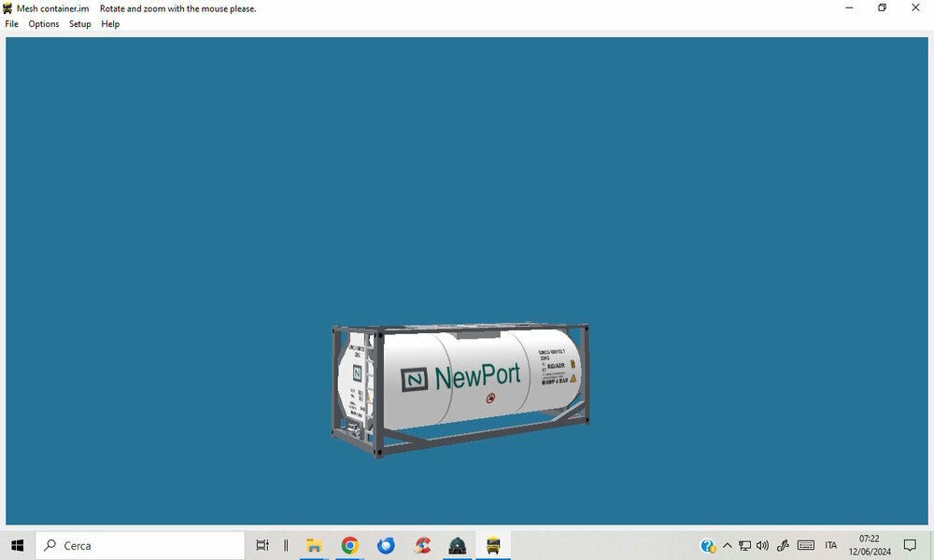Open network status tray icon

pyautogui.click(x=744, y=546)
